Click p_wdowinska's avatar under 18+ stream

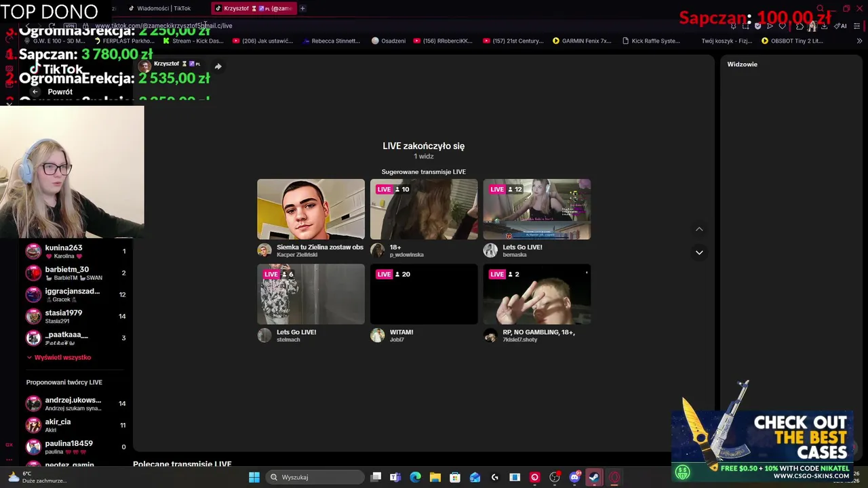click(x=378, y=251)
